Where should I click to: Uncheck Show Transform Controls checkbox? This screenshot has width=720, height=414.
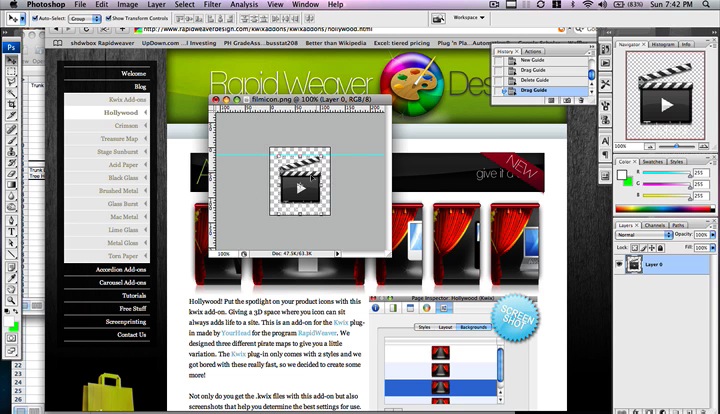pyautogui.click(x=108, y=18)
